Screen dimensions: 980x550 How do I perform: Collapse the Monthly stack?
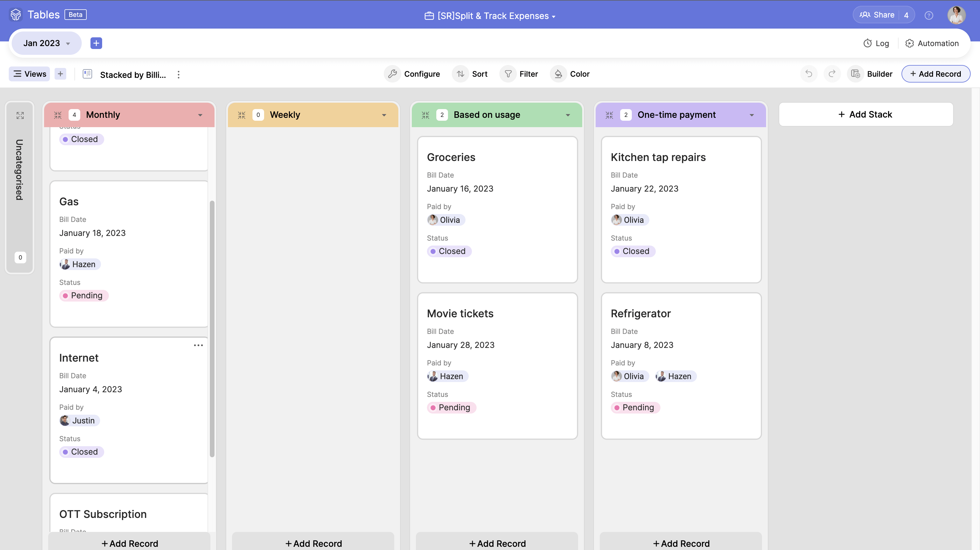tap(58, 115)
